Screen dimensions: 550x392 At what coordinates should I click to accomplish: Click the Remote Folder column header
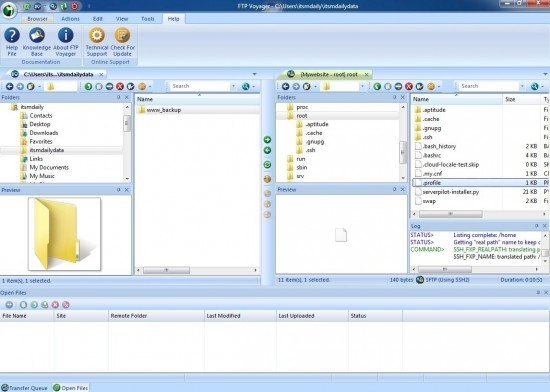[x=156, y=316]
